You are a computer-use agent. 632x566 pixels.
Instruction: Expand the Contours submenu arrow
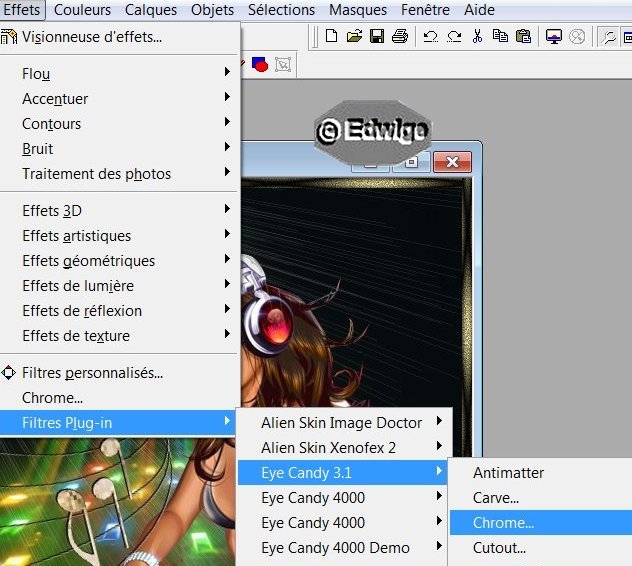point(227,122)
